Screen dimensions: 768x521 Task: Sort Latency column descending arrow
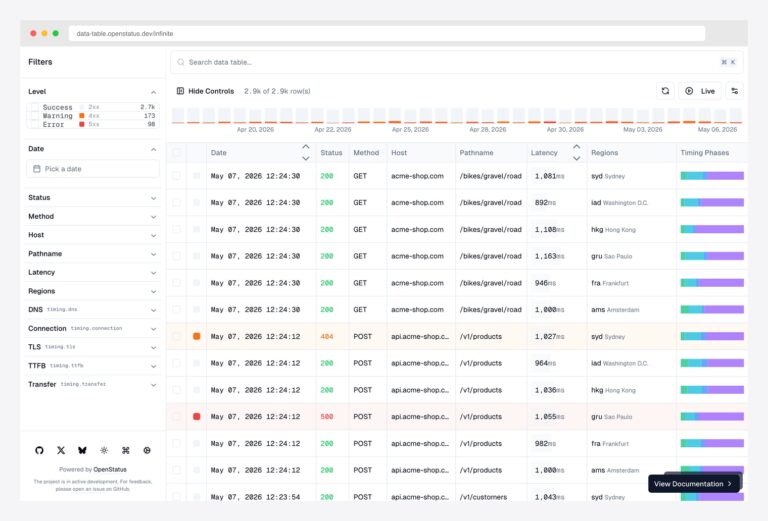(576, 158)
